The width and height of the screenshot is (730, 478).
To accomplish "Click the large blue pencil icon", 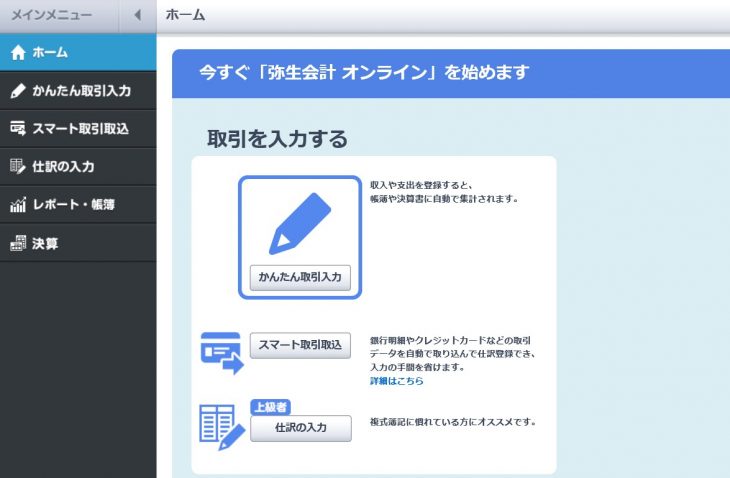I will 299,223.
